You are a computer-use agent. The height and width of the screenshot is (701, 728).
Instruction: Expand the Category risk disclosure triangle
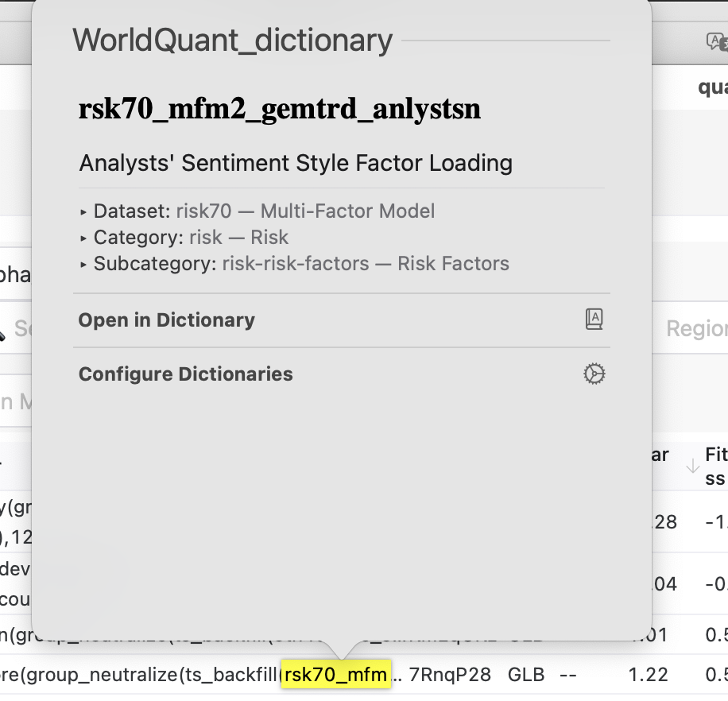click(83, 238)
